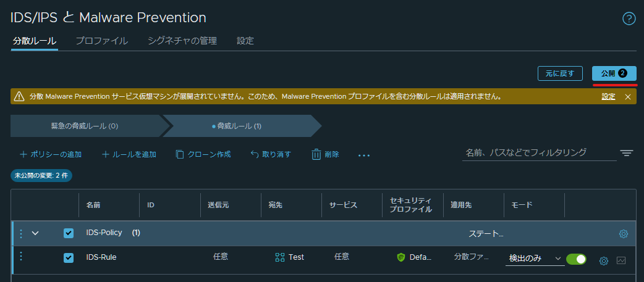
Task: Open IDS-Policy settings gear icon
Action: 623,234
